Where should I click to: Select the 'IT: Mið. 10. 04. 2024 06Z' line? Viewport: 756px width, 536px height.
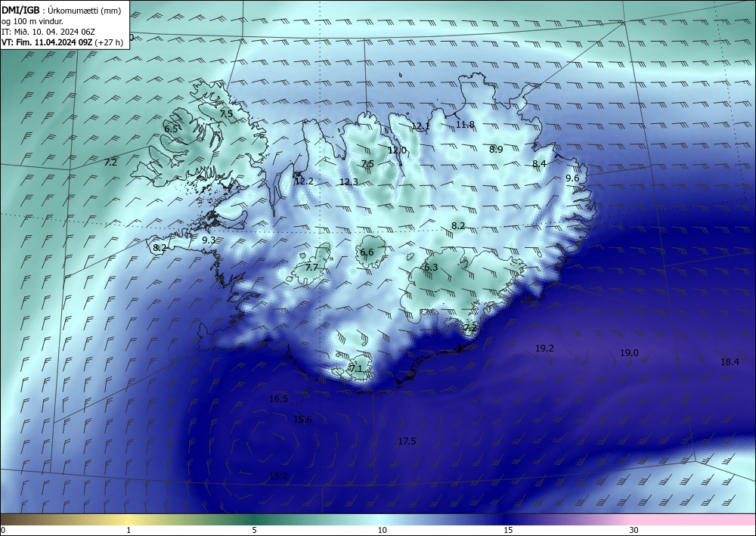48,32
